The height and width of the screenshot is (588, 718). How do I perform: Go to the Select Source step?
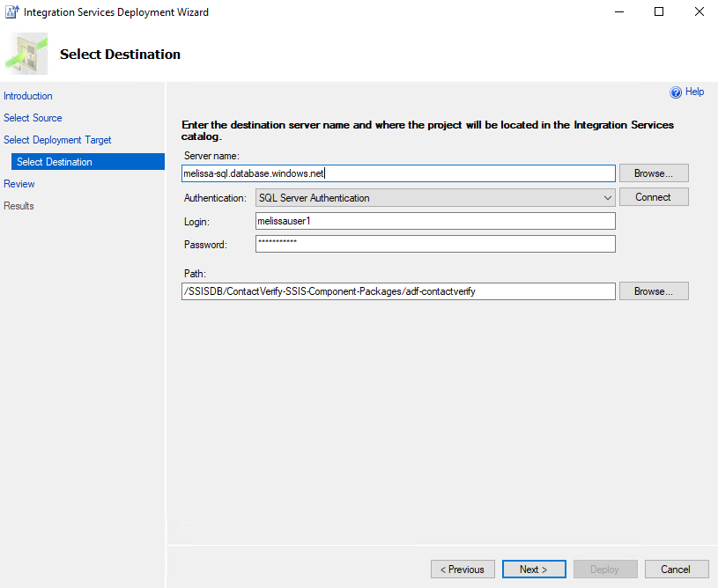tap(33, 118)
